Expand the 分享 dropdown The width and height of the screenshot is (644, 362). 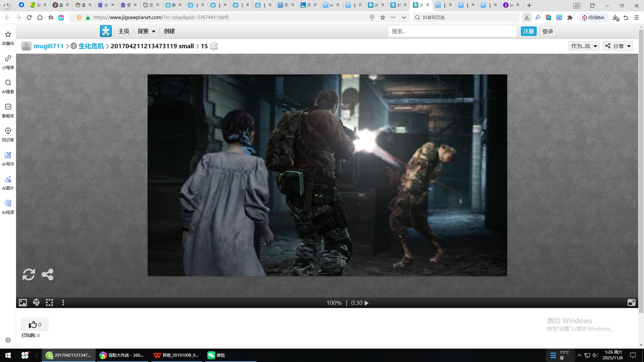[x=618, y=46]
